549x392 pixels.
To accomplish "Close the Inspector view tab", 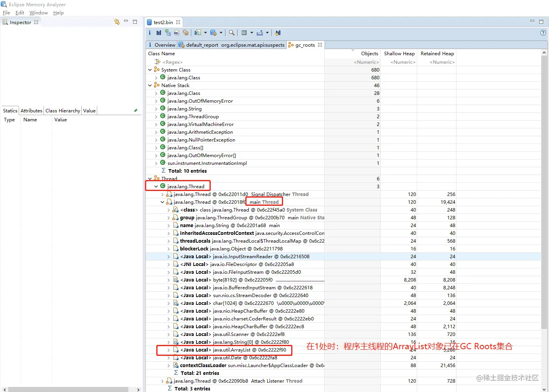I will (36, 22).
